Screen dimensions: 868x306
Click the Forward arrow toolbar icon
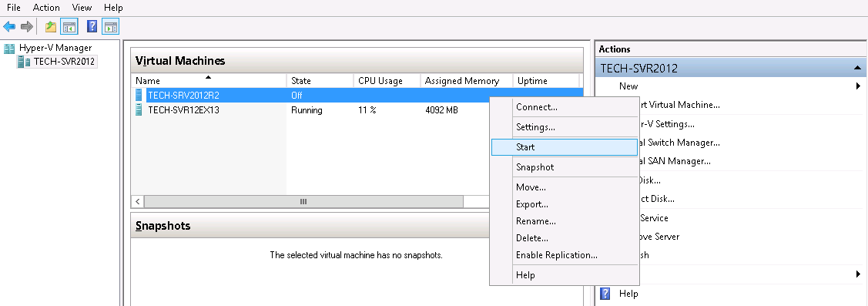(x=26, y=27)
